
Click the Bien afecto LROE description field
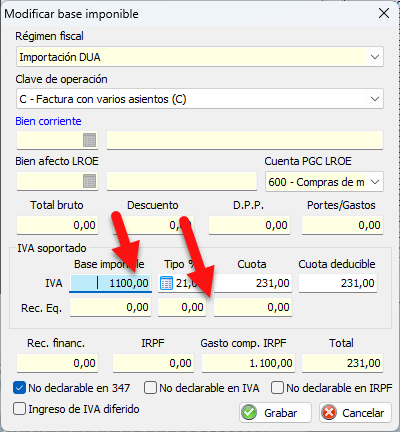[x=182, y=181]
